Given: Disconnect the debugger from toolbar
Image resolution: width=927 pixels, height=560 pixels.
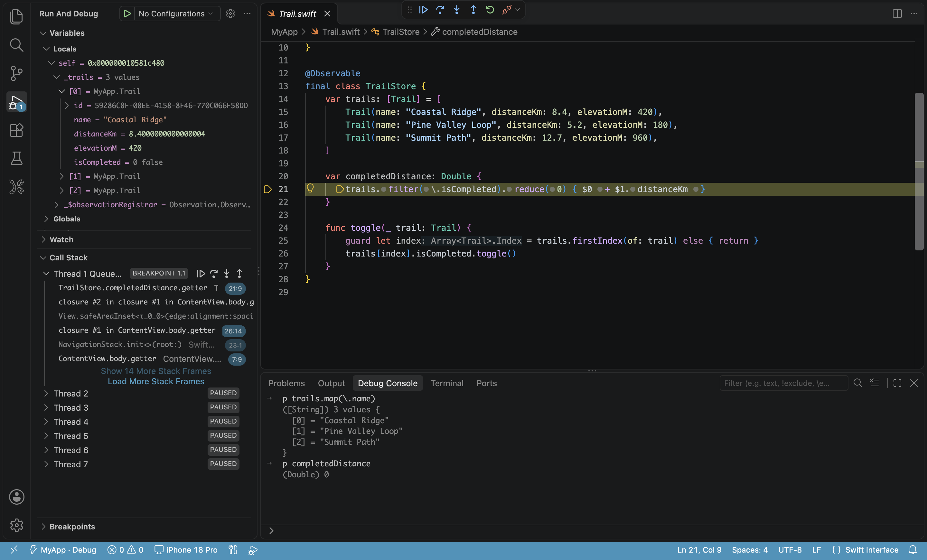Looking at the screenshot, I should pyautogui.click(x=506, y=10).
